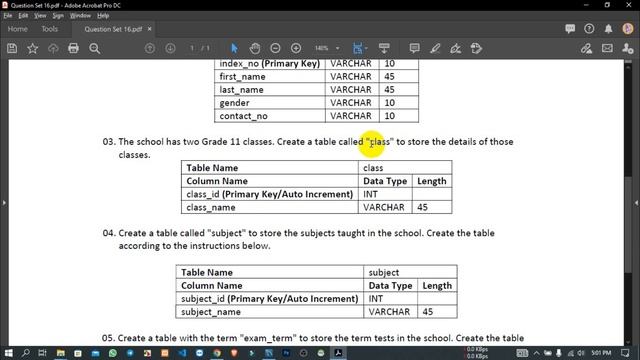Open the File menu
This screenshot has height=360, width=640.
tap(8, 16)
